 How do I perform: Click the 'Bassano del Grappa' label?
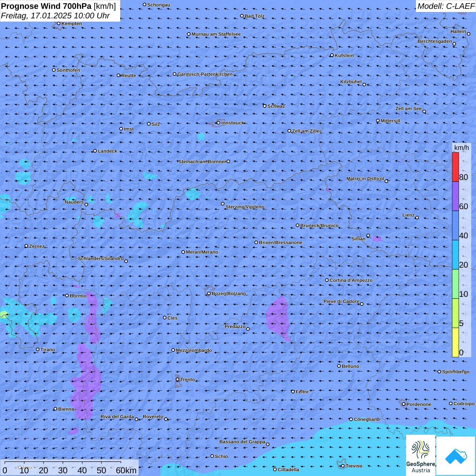click(242, 442)
